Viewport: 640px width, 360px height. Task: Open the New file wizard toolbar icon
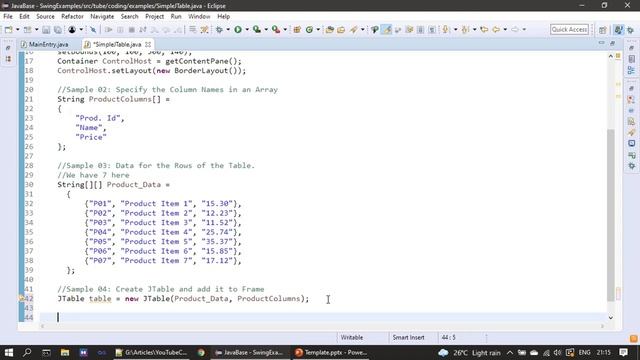[x=8, y=29]
